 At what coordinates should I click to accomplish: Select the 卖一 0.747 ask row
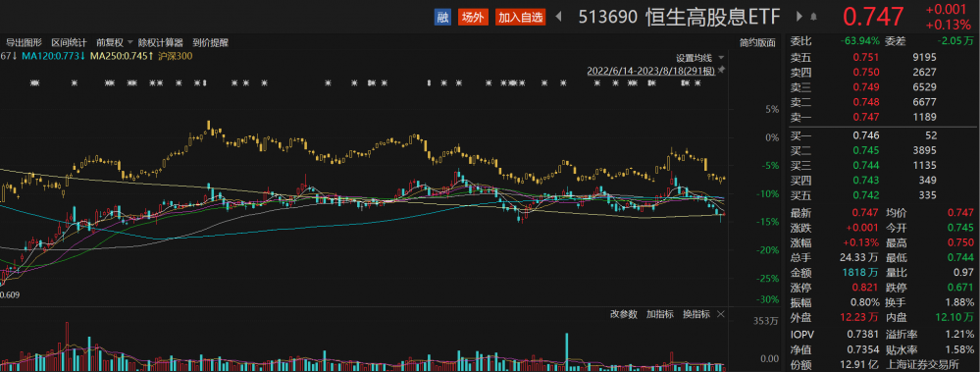tap(882, 117)
